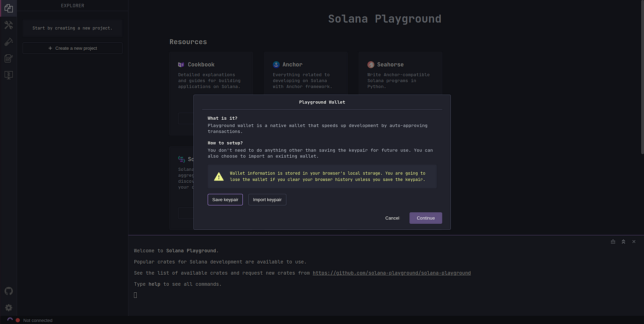The height and width of the screenshot is (324, 644).
Task: Click the Cookbook book icon
Action: (181, 65)
